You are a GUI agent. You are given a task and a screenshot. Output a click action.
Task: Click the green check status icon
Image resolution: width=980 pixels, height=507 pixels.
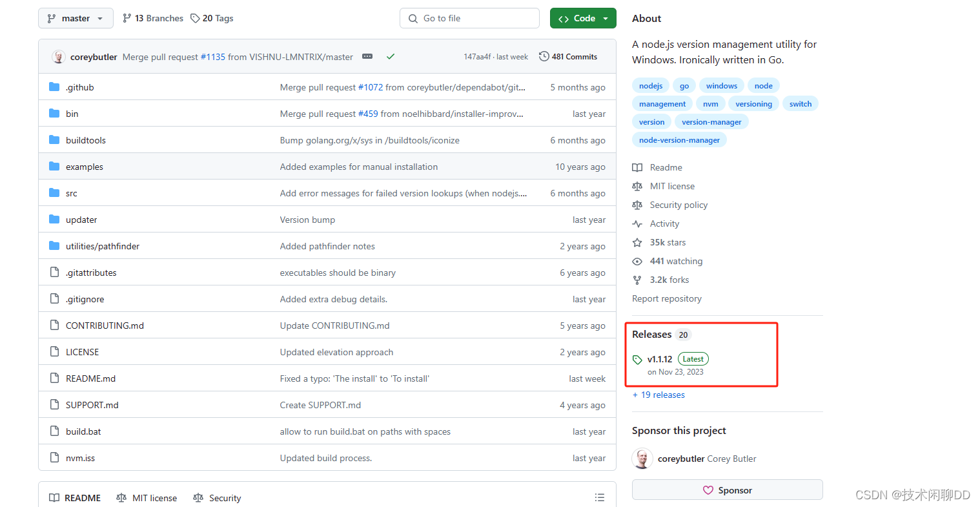[x=391, y=57]
